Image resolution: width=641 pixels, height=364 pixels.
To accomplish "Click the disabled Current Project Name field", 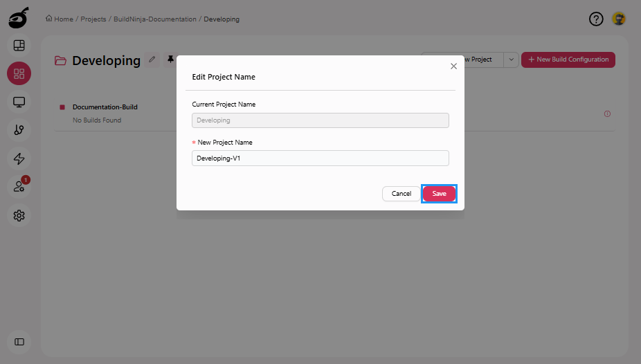I will [320, 120].
